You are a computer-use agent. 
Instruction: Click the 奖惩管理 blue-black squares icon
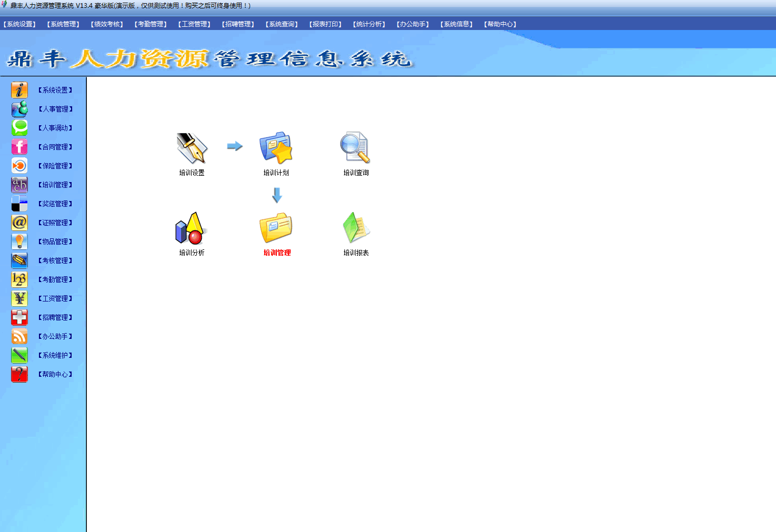pyautogui.click(x=19, y=204)
